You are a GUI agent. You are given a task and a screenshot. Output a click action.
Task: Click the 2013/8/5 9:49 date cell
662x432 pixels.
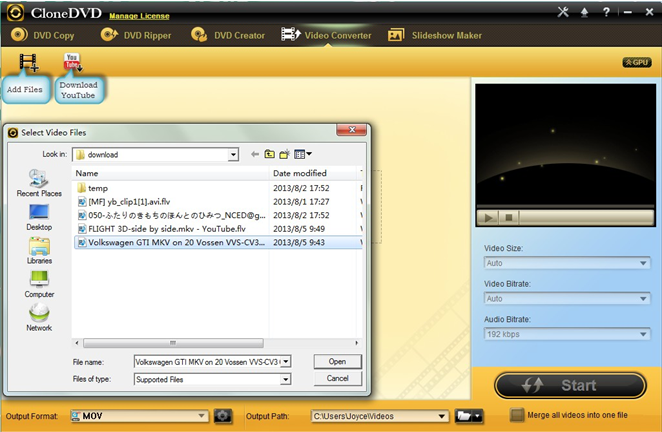pos(299,229)
